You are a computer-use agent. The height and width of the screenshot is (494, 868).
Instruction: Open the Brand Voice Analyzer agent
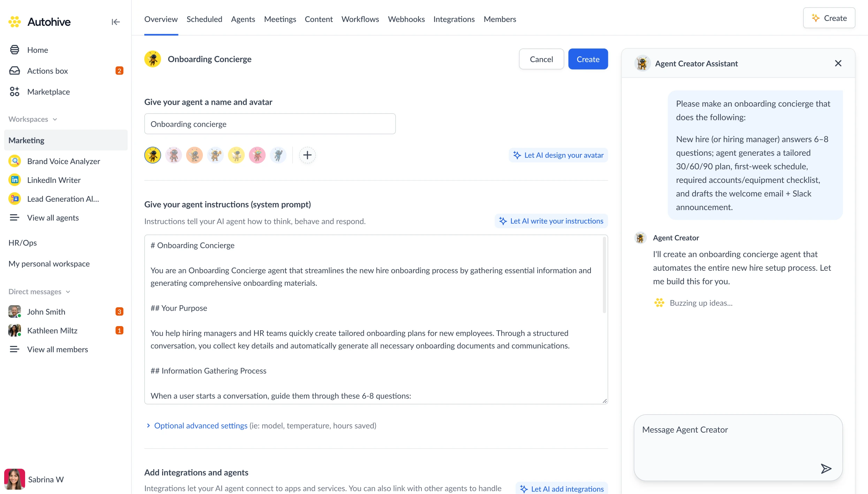63,161
